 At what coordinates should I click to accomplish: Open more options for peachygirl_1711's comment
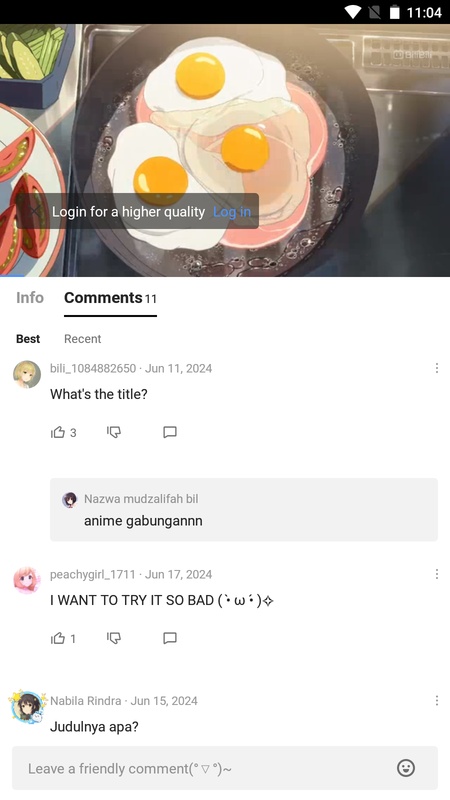tap(437, 574)
